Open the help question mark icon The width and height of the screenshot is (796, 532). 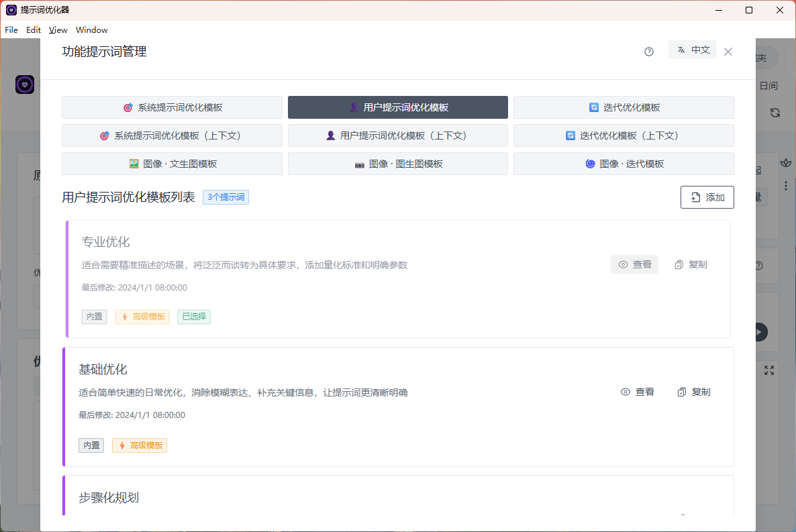click(x=649, y=51)
